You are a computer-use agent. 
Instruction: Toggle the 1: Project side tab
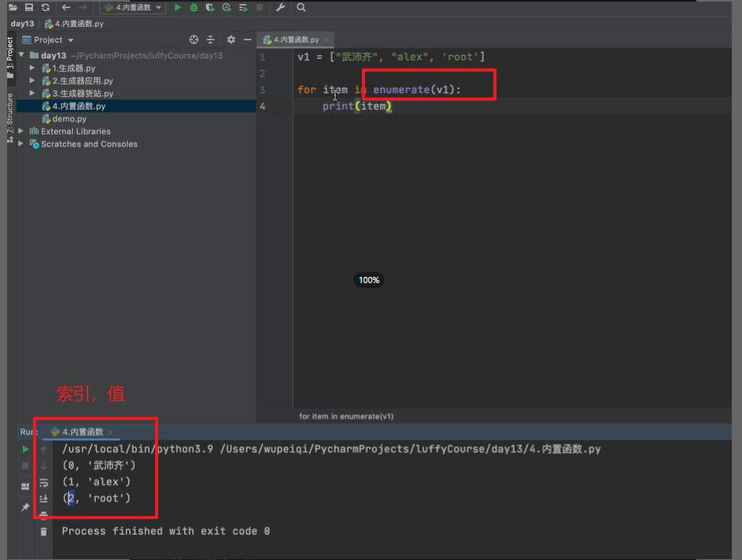click(10, 57)
